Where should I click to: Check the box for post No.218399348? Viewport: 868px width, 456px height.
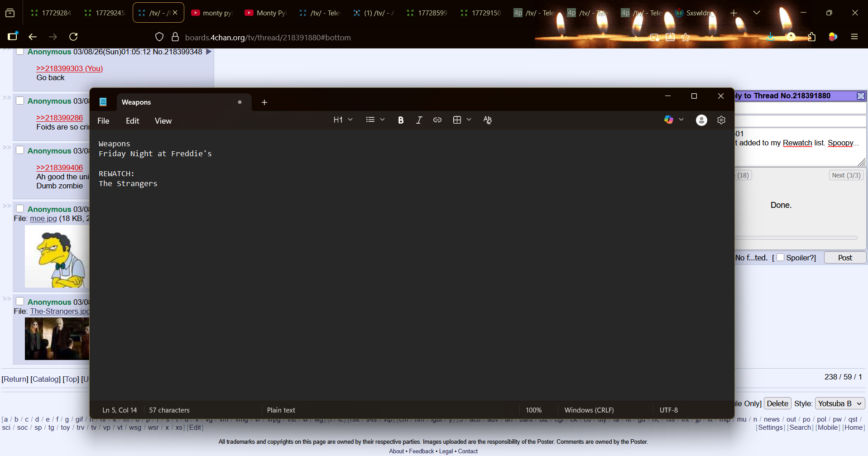tap(20, 51)
